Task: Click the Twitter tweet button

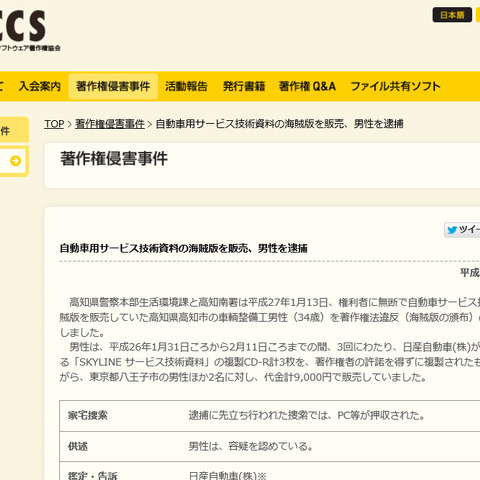Action: [x=462, y=230]
